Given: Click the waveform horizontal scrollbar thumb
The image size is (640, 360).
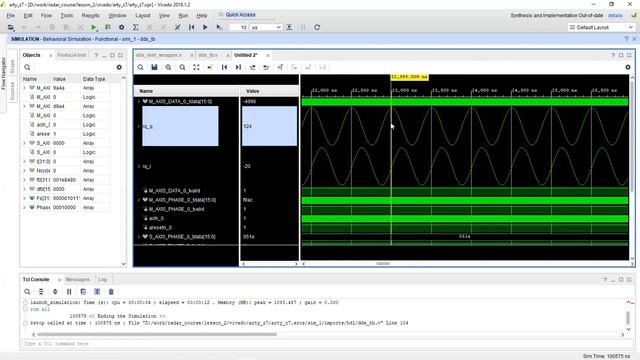Looking at the screenshot, I should click(383, 264).
